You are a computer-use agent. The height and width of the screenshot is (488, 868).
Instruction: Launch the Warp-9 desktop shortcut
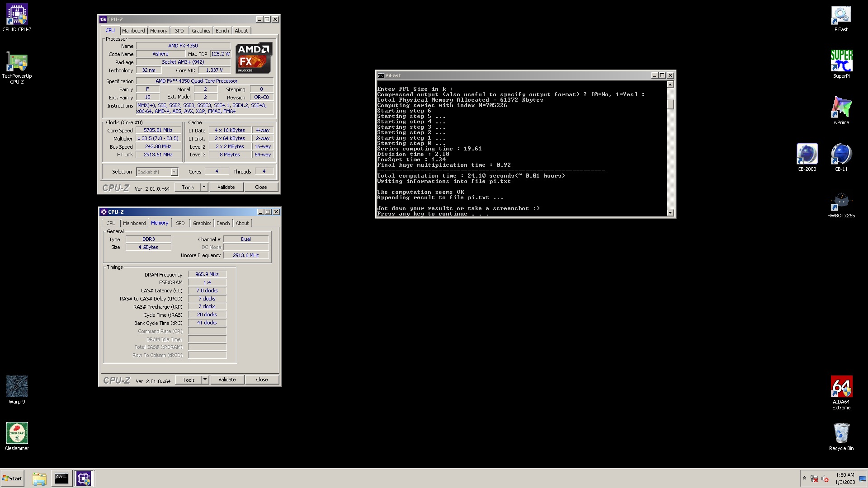pos(17,390)
